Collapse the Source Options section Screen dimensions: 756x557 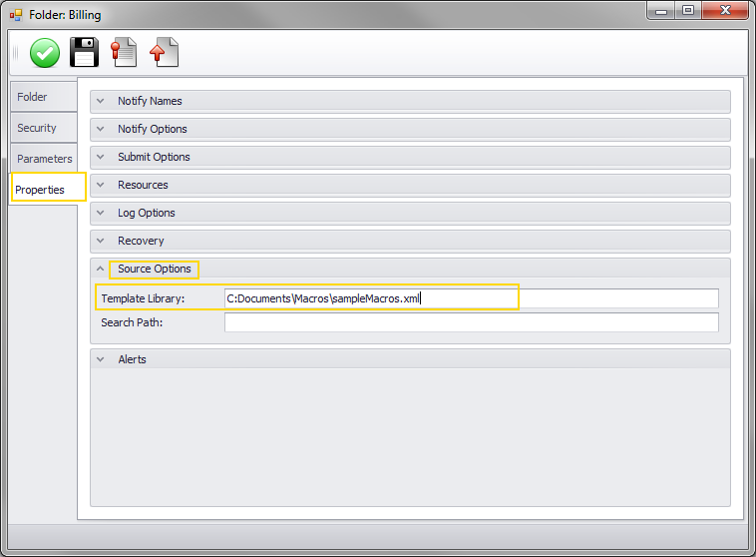pos(410,269)
